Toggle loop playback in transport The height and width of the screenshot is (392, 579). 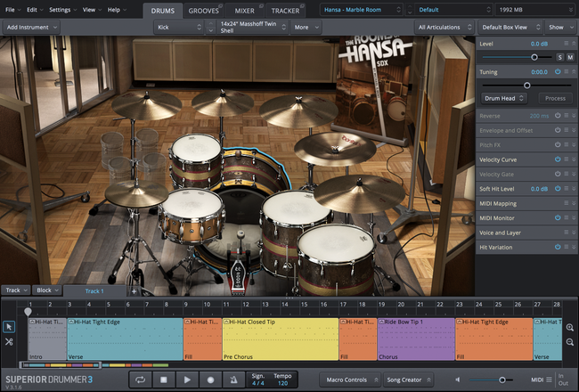click(x=140, y=380)
